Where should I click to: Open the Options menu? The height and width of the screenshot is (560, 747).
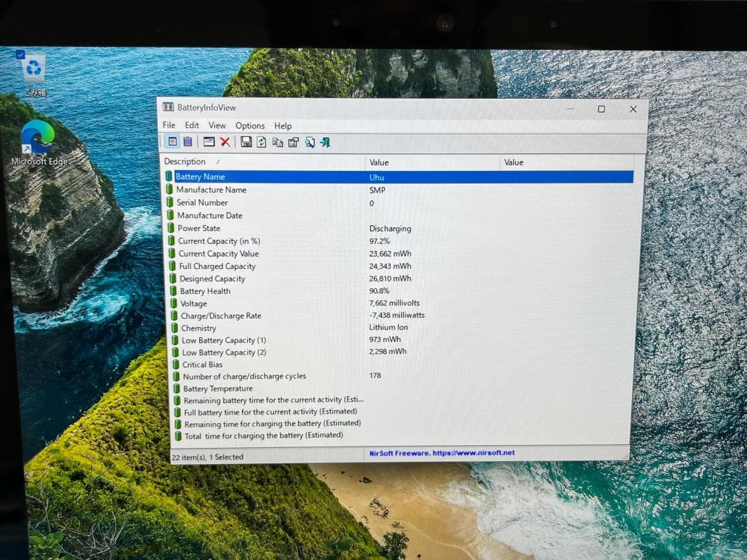(250, 126)
